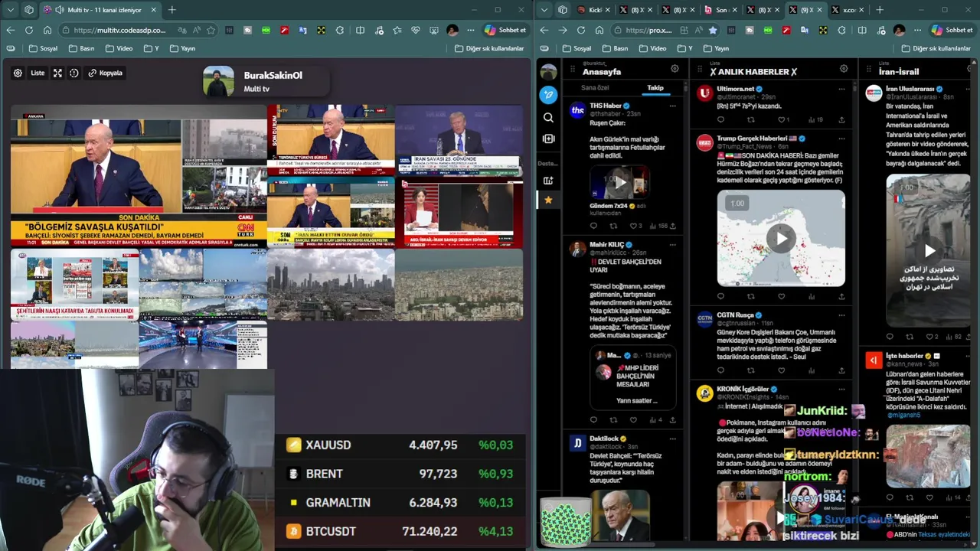Like the THS Haber post
Image resolution: width=980 pixels, height=551 pixels.
(633, 226)
